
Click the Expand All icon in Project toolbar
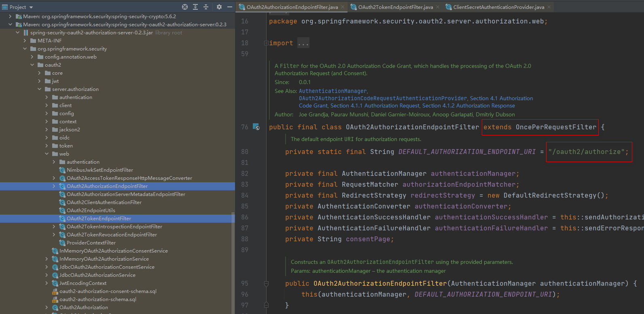coord(195,7)
